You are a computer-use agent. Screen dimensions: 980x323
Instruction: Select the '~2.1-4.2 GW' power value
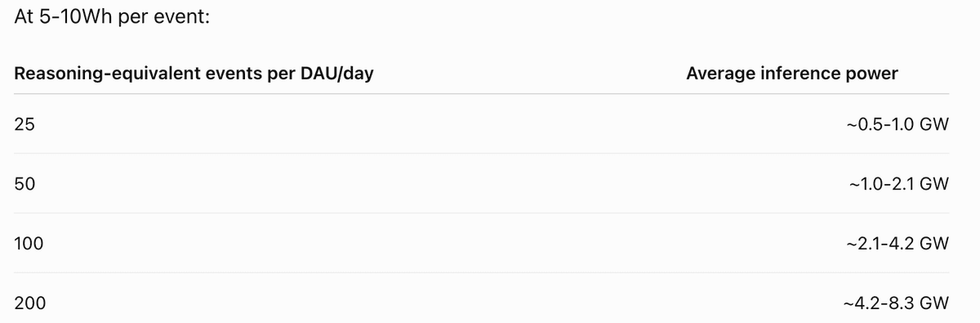pos(898,244)
